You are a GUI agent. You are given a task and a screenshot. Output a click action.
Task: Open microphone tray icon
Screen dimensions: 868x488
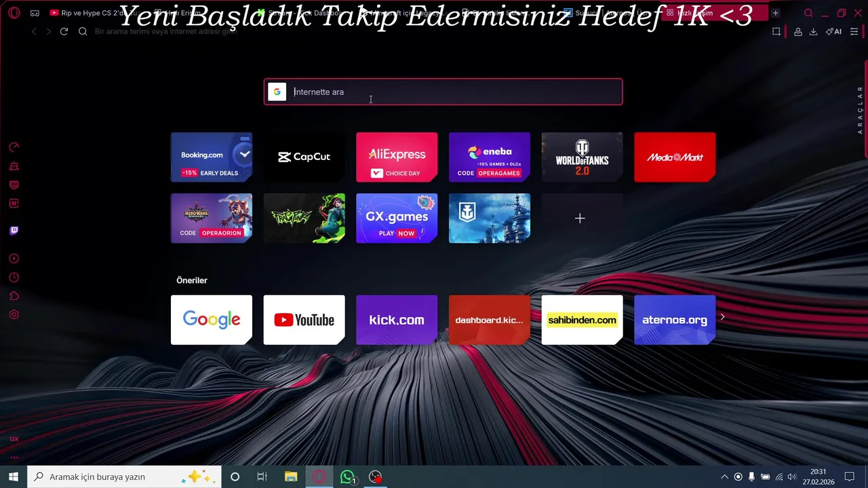click(x=751, y=477)
